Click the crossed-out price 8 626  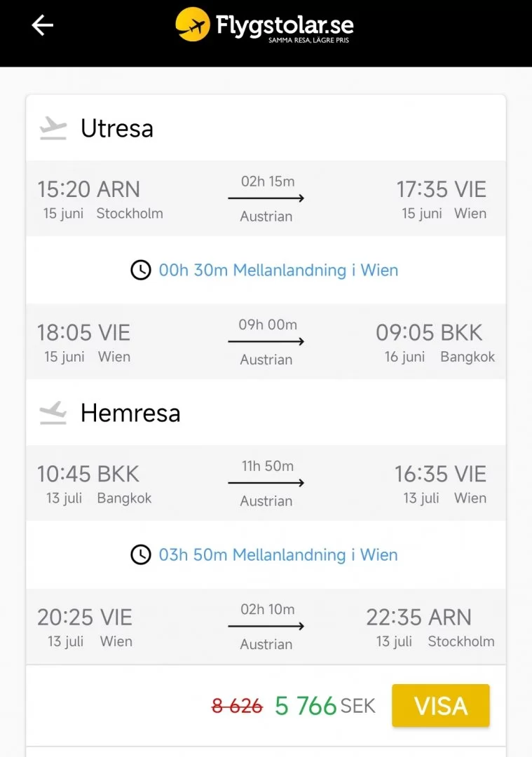point(237,707)
